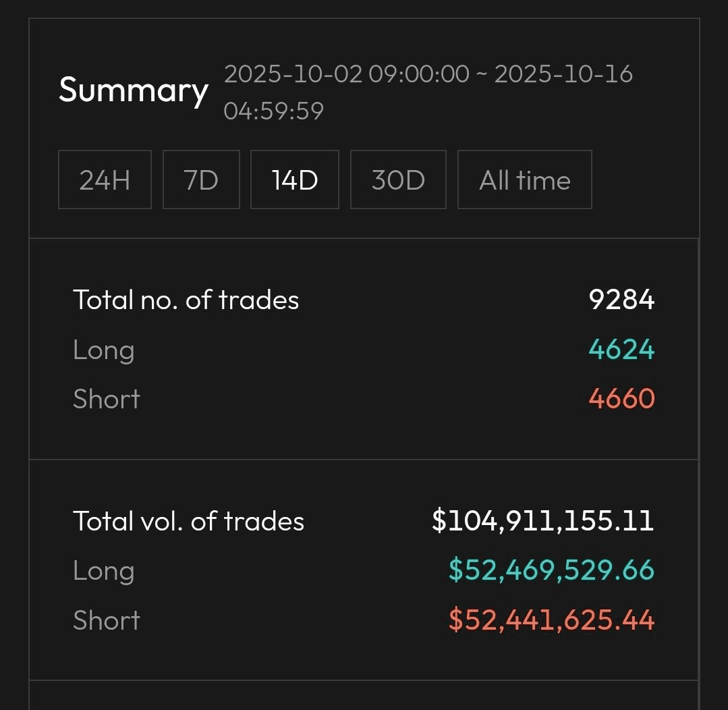This screenshot has width=728, height=710.
Task: Click the Summary heading
Action: coord(133,90)
